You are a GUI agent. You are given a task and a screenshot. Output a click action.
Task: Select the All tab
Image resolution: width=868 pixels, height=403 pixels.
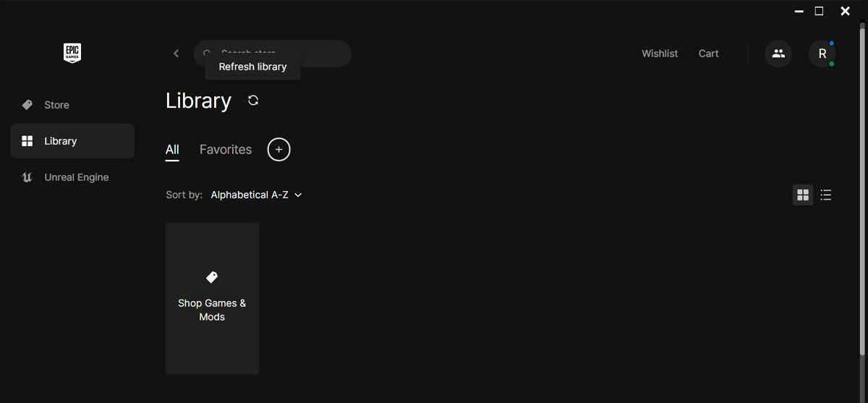click(172, 150)
